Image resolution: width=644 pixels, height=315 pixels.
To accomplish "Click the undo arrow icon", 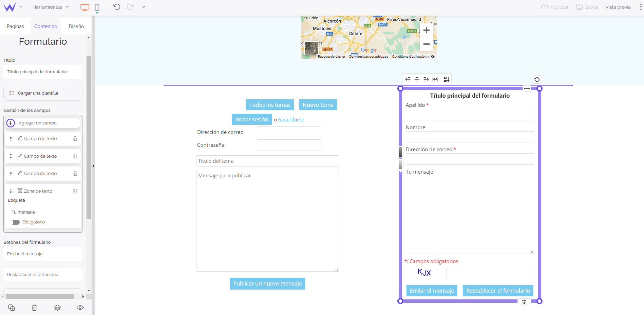I will point(117,7).
